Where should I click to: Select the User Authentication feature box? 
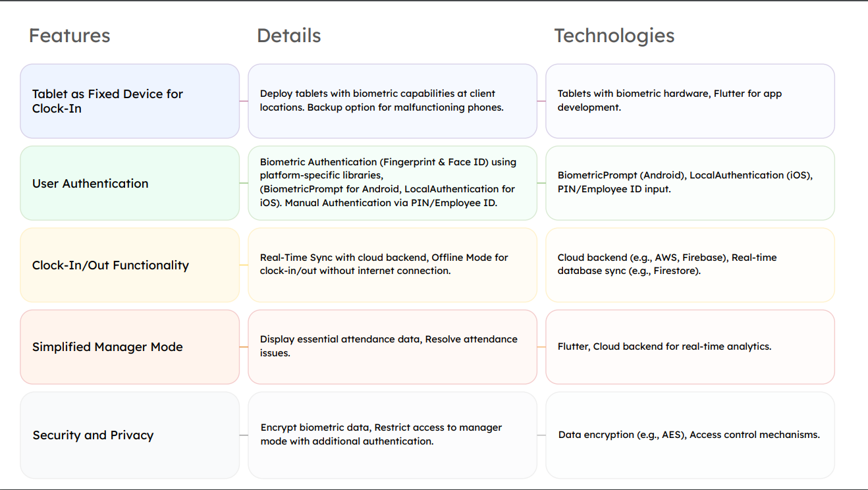click(130, 183)
